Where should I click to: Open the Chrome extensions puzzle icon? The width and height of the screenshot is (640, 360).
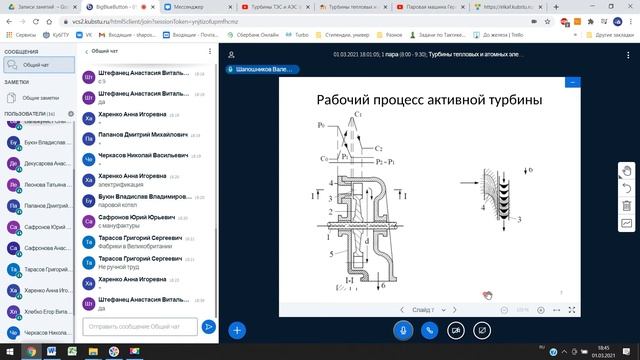click(x=590, y=22)
